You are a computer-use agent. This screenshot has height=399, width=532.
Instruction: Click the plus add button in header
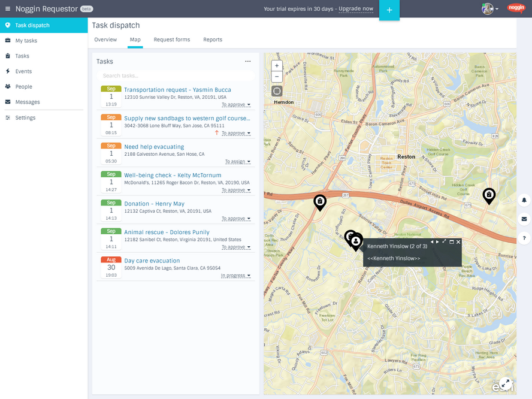389,10
